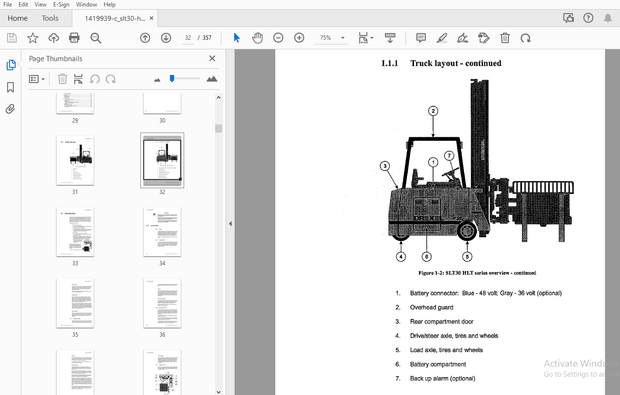Go to previous page arrow icon
The width and height of the screenshot is (620, 395).
pyautogui.click(x=145, y=38)
